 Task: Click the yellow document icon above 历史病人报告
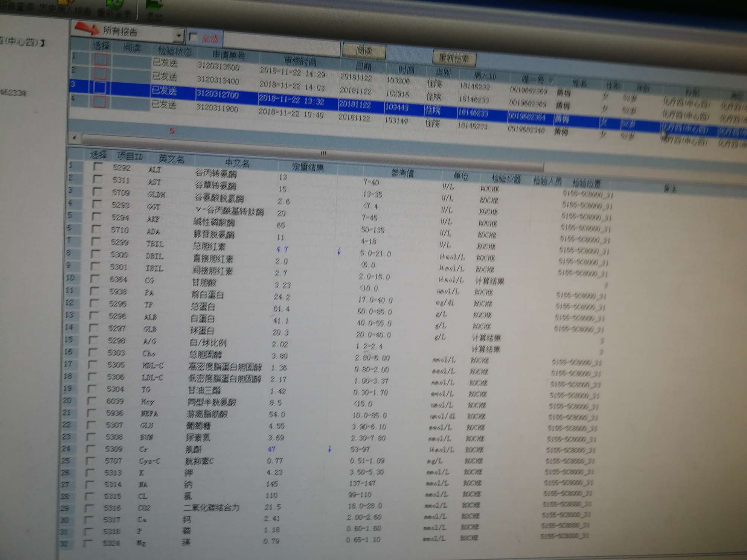coord(63,3)
